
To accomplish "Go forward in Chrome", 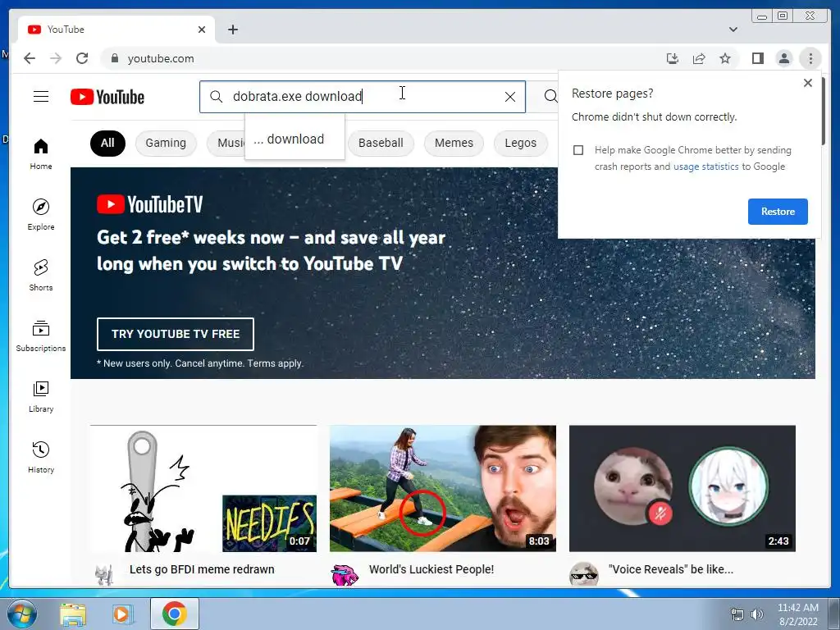I will pyautogui.click(x=56, y=58).
